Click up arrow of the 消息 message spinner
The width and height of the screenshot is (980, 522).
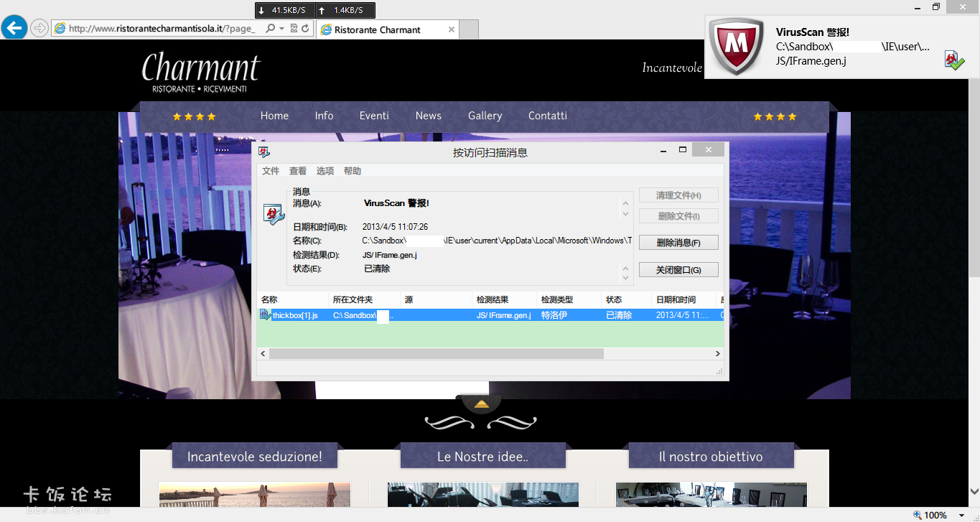(x=625, y=204)
